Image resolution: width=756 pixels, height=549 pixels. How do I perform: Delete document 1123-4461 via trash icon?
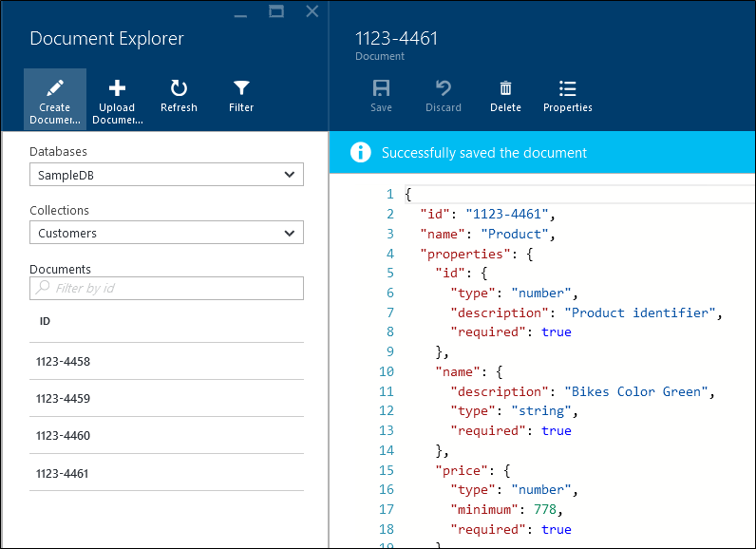pyautogui.click(x=505, y=88)
